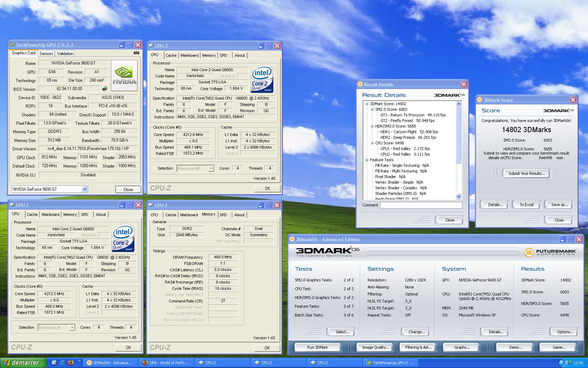Click the GPU-Z title bar icon
The image size is (588, 368).
point(12,45)
